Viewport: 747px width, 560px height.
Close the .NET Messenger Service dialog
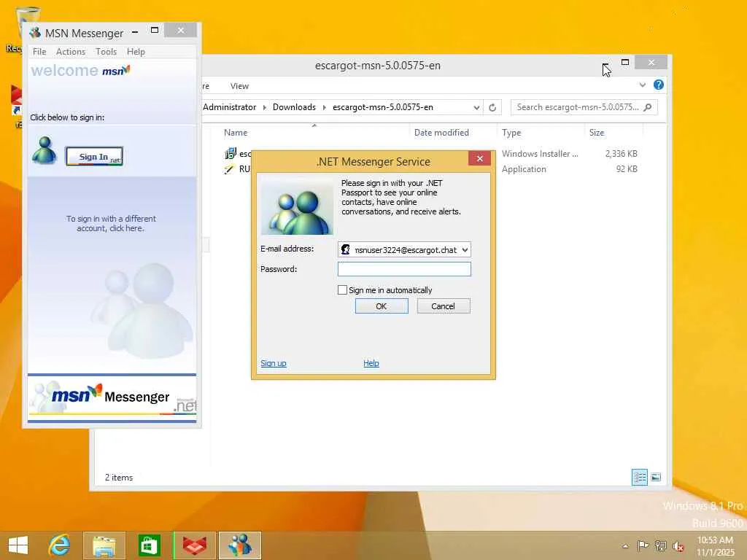(480, 158)
